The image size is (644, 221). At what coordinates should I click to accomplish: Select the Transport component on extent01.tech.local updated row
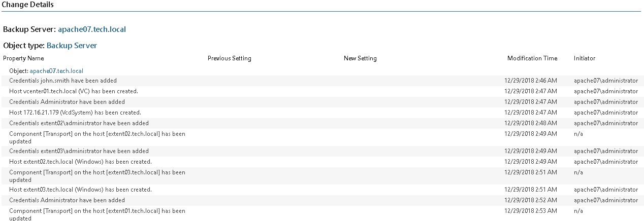(x=322, y=214)
